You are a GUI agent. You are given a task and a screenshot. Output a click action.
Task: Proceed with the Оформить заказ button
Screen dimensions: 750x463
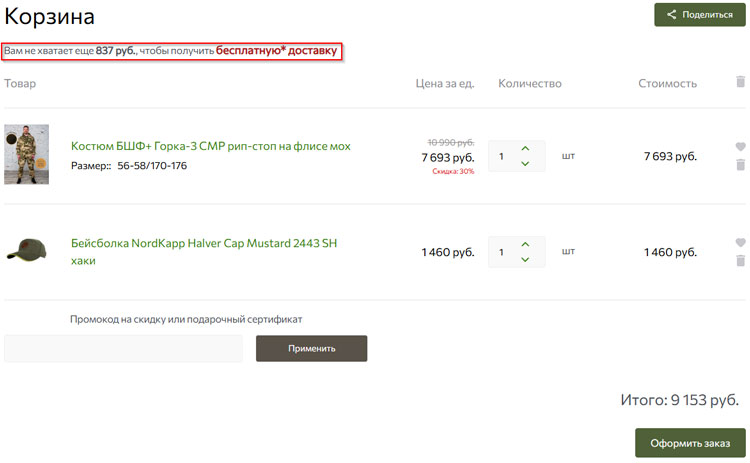point(690,443)
